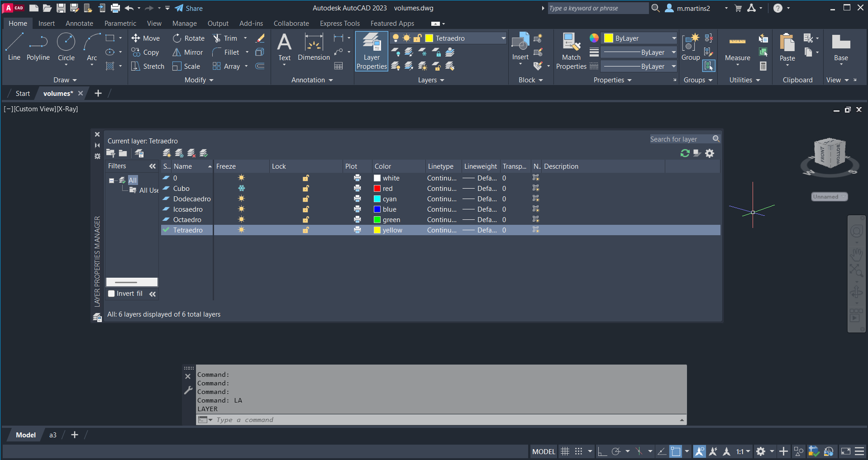Enable the Invert filter checkbox

coord(111,294)
